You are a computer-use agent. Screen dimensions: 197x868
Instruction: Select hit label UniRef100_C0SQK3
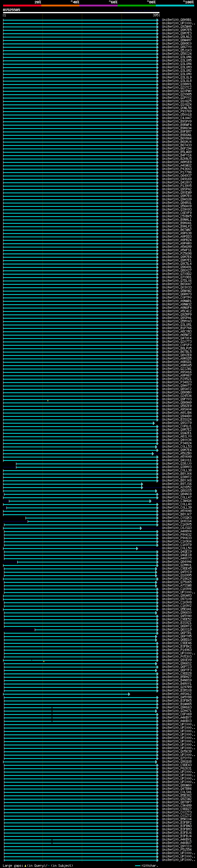(x=177, y=518)
